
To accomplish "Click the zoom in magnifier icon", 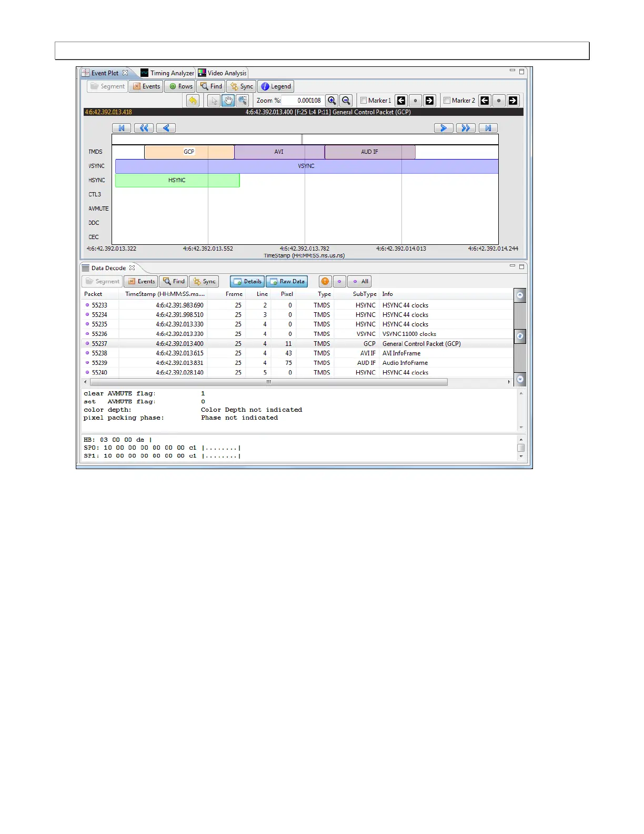I will pyautogui.click(x=332, y=101).
